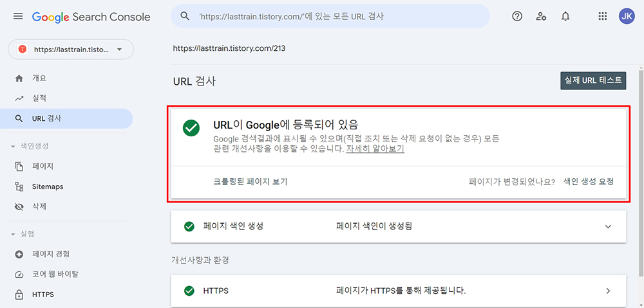Open the hamburger main menu
Image resolution: width=644 pixels, height=308 pixels.
[18, 17]
